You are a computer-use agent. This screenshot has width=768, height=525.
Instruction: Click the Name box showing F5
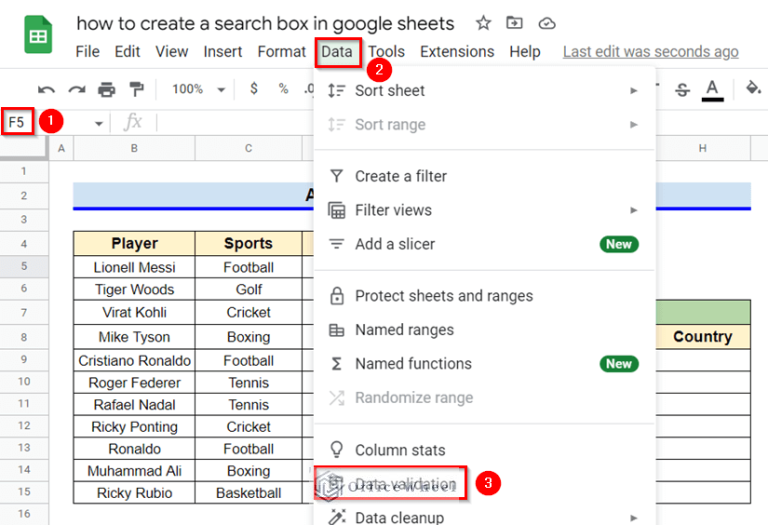[17, 122]
